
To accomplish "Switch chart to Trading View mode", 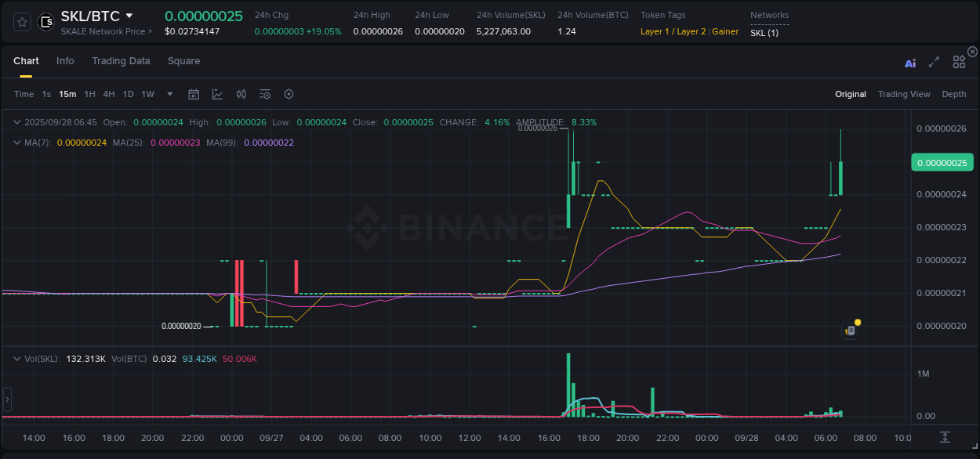I will [904, 94].
